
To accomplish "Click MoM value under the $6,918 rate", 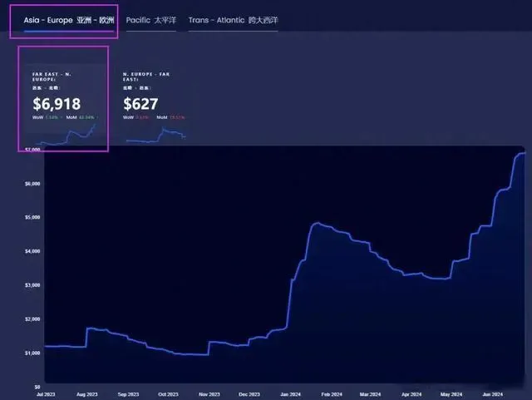I will 86,117.
